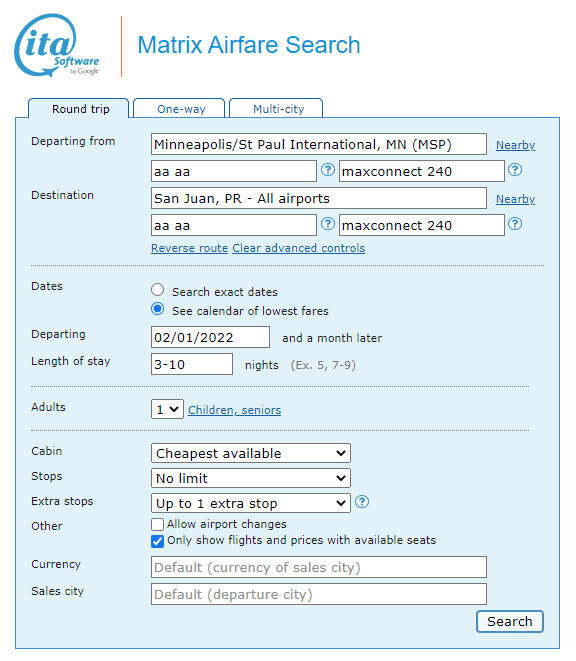Open the Stops dropdown

click(251, 478)
